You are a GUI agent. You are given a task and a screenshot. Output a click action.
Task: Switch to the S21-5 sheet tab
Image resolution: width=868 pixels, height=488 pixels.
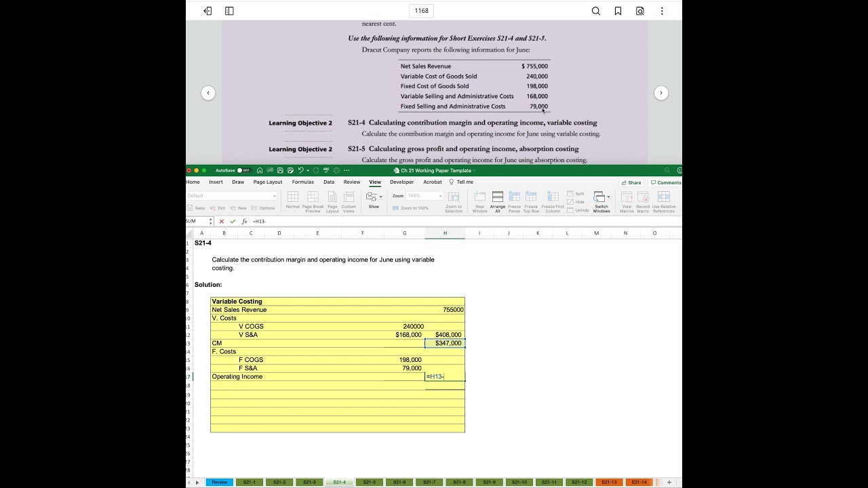(370, 482)
